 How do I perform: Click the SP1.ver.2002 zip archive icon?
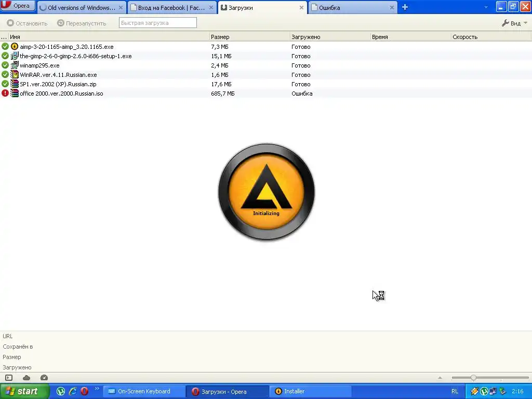pyautogui.click(x=14, y=84)
